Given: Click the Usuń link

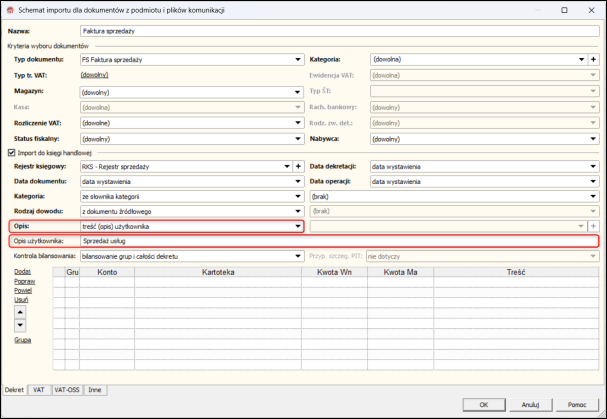Looking at the screenshot, I should click(x=21, y=300).
